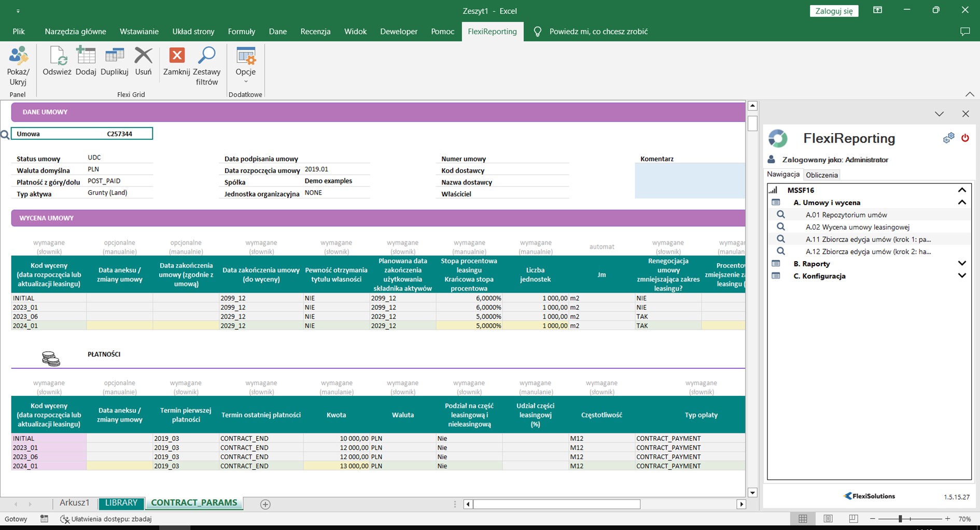Click the Zaloguj się button
Image resolution: width=980 pixels, height=530 pixels.
(x=834, y=11)
